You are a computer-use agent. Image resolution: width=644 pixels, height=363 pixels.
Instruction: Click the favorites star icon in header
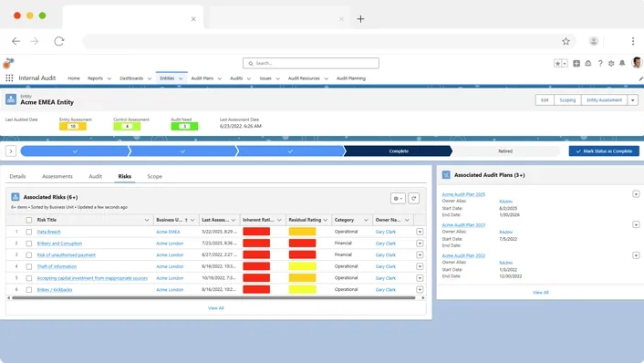pos(557,63)
